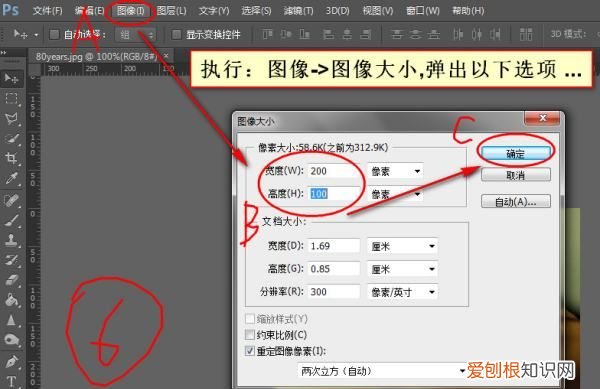Toggle the Auto-Select (自动选择) checkbox
This screenshot has width=600, height=389.
54,34
